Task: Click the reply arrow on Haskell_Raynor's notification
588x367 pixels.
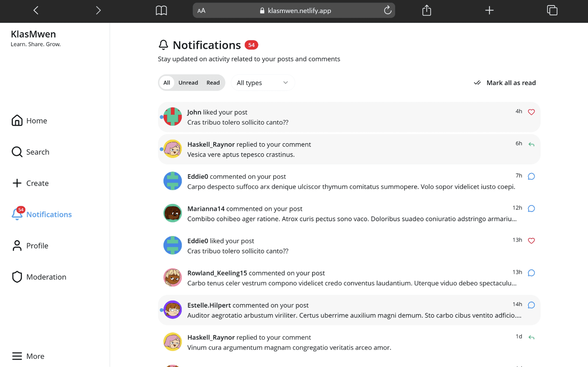Action: [531, 144]
